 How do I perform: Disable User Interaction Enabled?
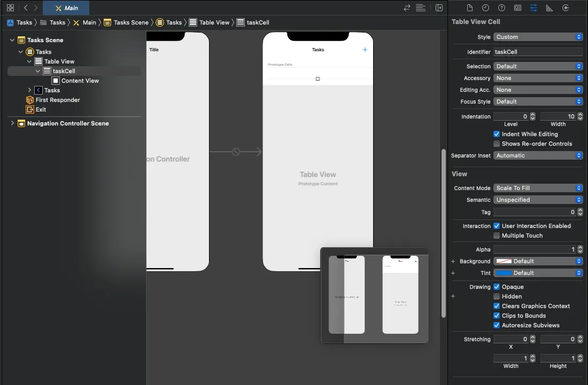(x=497, y=226)
